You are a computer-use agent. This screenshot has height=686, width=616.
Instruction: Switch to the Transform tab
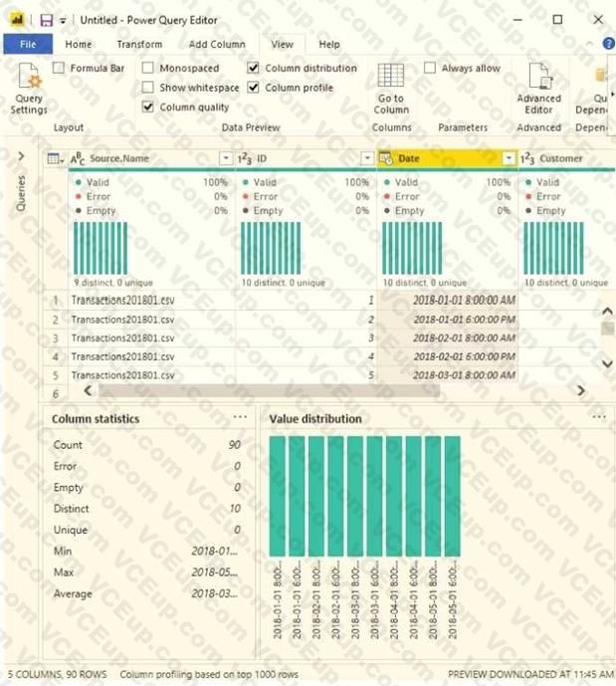pos(139,44)
